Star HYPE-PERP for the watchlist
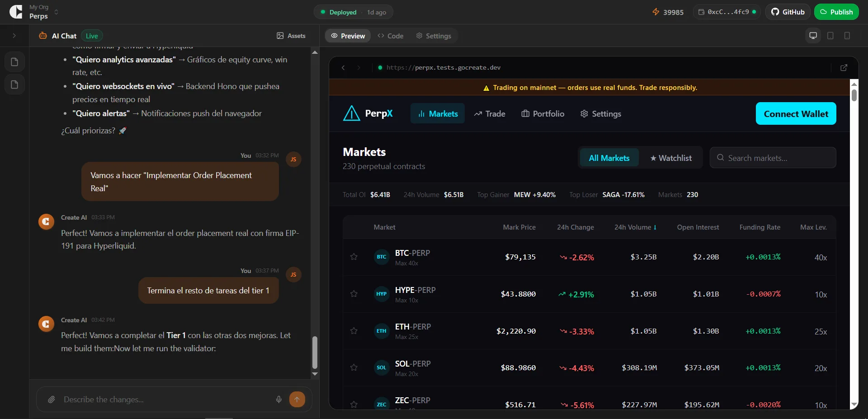Screen dimensions: 868x419 pyautogui.click(x=354, y=294)
